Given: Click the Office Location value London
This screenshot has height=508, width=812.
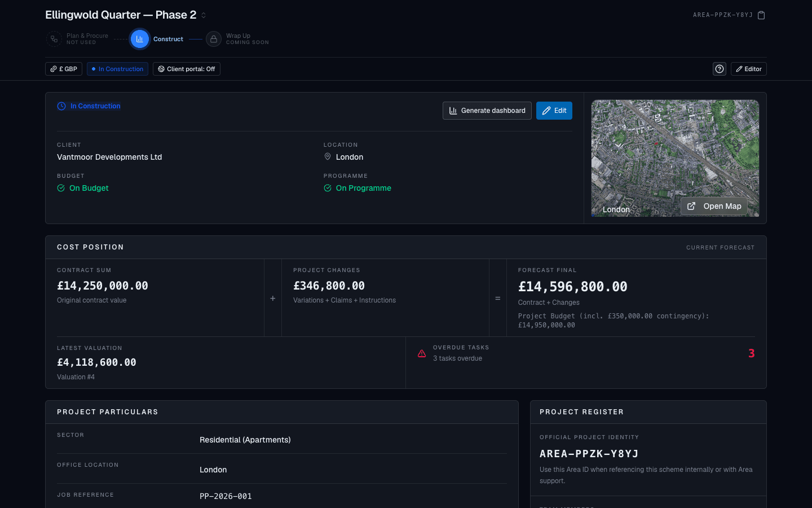Looking at the screenshot, I should (213, 470).
